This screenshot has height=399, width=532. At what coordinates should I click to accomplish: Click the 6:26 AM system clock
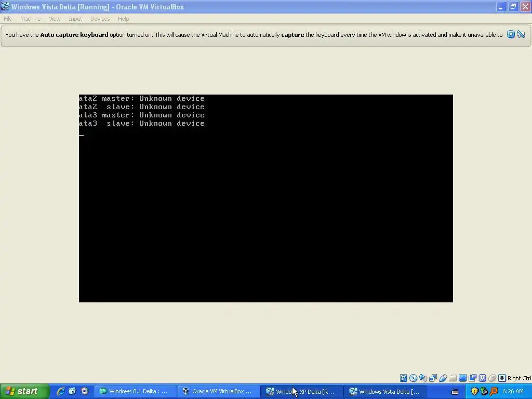513,391
